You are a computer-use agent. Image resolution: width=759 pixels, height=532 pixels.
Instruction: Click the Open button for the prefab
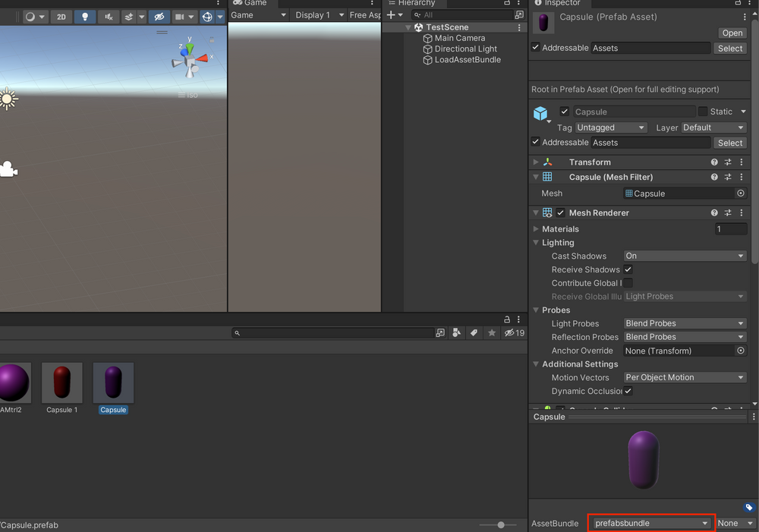pyautogui.click(x=731, y=33)
